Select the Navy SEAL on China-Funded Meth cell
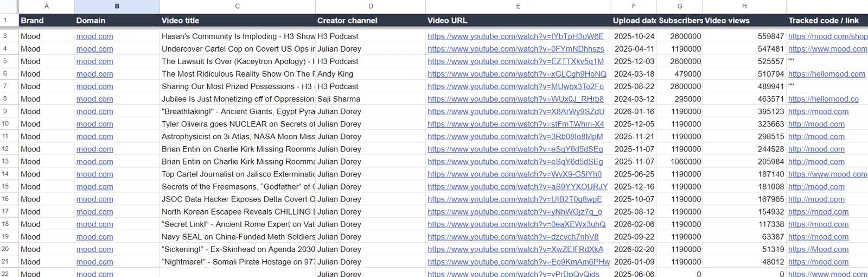 (238, 236)
